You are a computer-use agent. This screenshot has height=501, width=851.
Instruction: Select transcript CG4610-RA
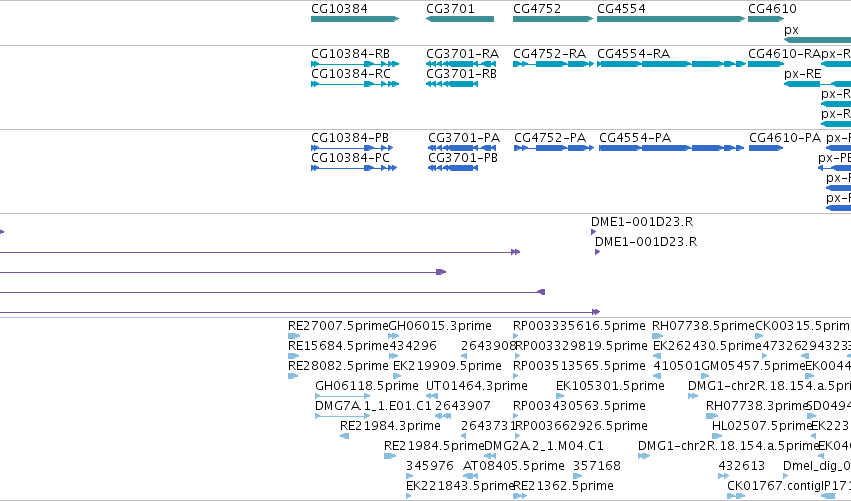tap(784, 54)
